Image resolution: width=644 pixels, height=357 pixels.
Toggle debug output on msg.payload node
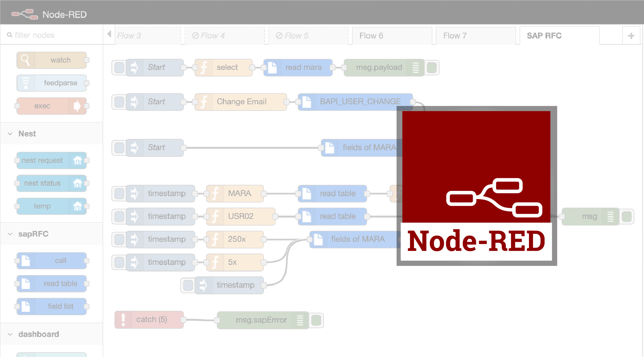click(432, 67)
